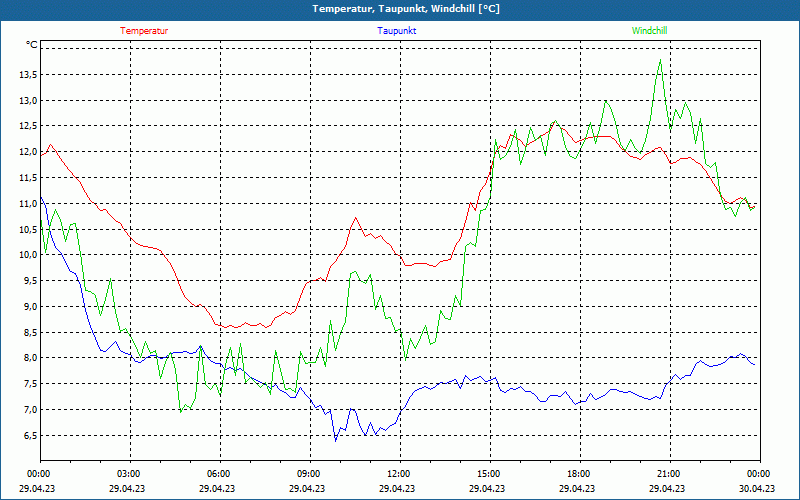Click the '11,5' y-axis value
The image size is (800, 500).
click(x=28, y=178)
